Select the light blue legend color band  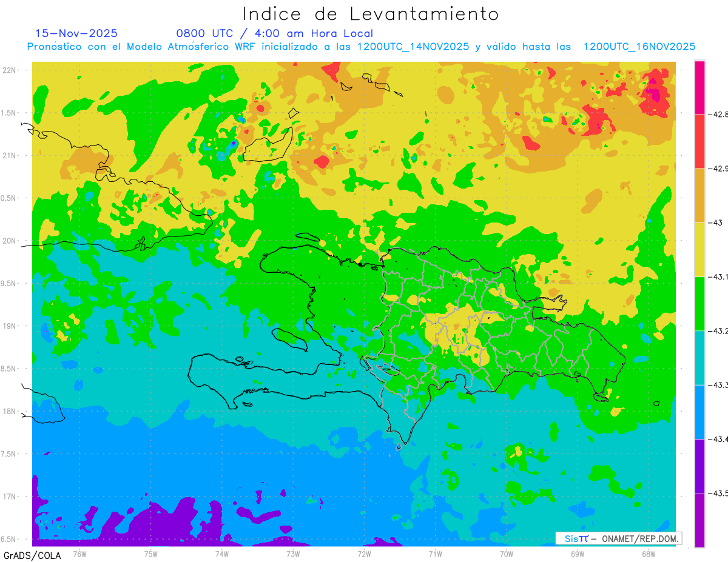coord(699,412)
